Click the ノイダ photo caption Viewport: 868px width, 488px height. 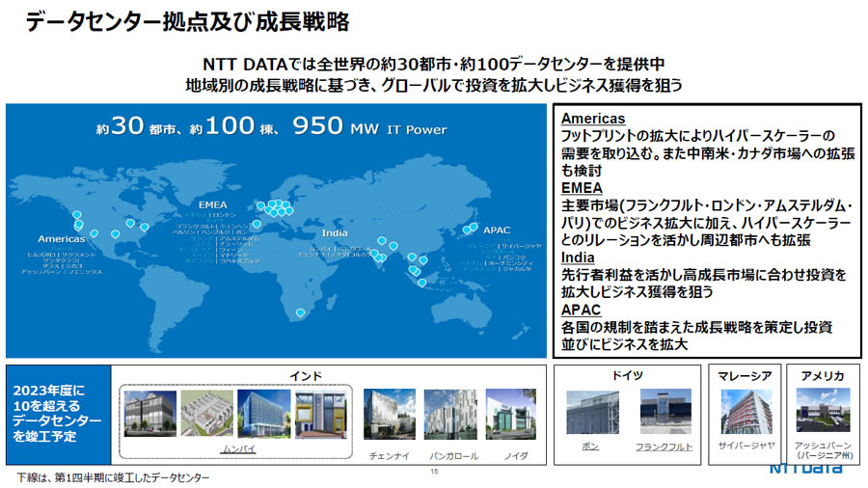point(516,456)
